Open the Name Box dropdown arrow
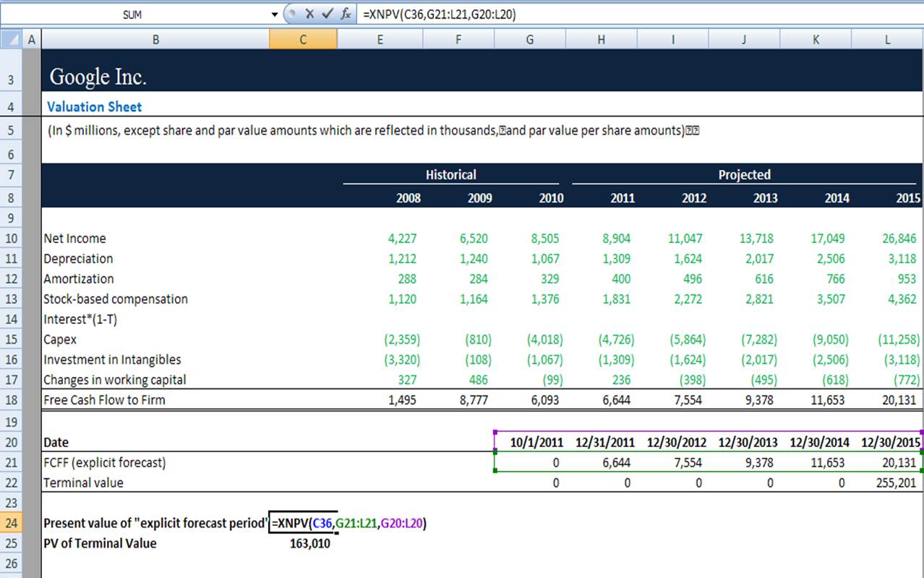 coord(274,14)
